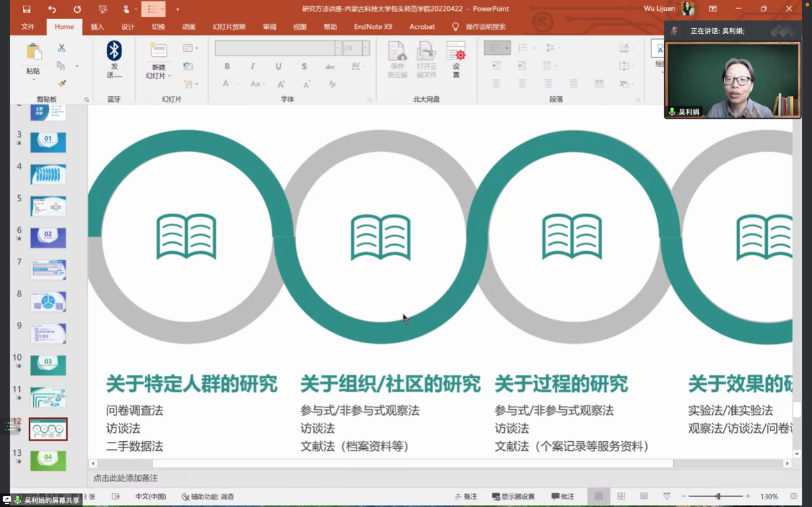The height and width of the screenshot is (507, 812).
Task: Click the fit slide to window icon
Action: pyautogui.click(x=793, y=496)
